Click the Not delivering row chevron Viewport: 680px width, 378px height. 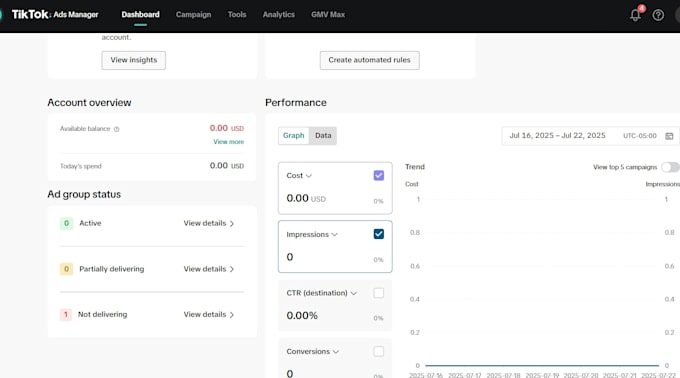[232, 315]
